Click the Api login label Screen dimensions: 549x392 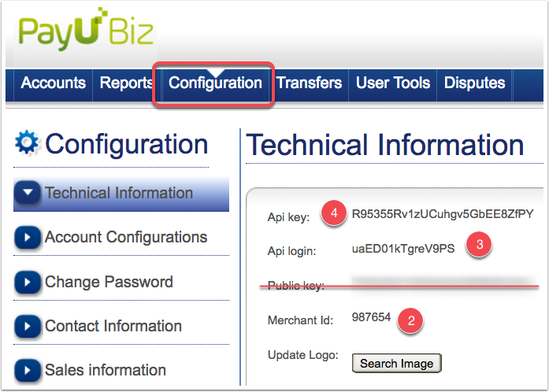coord(291,251)
